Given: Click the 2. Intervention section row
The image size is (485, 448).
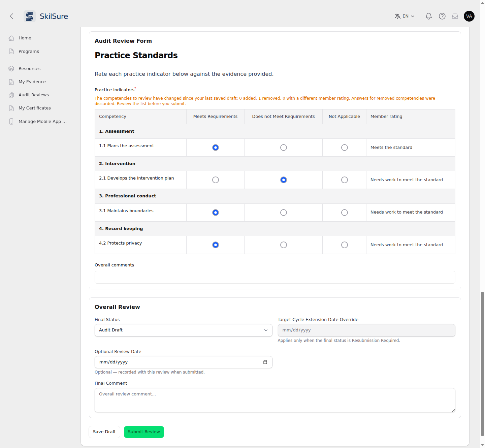Looking at the screenshot, I should (275, 164).
